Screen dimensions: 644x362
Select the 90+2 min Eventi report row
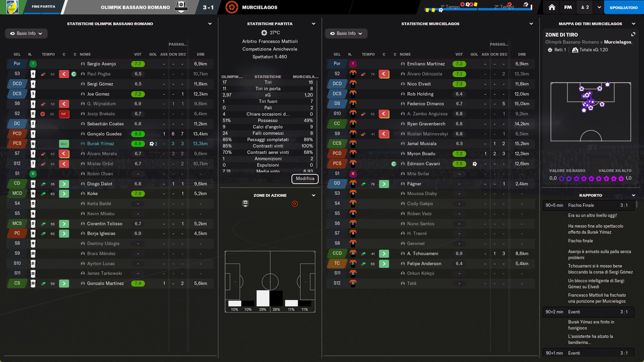(x=588, y=312)
